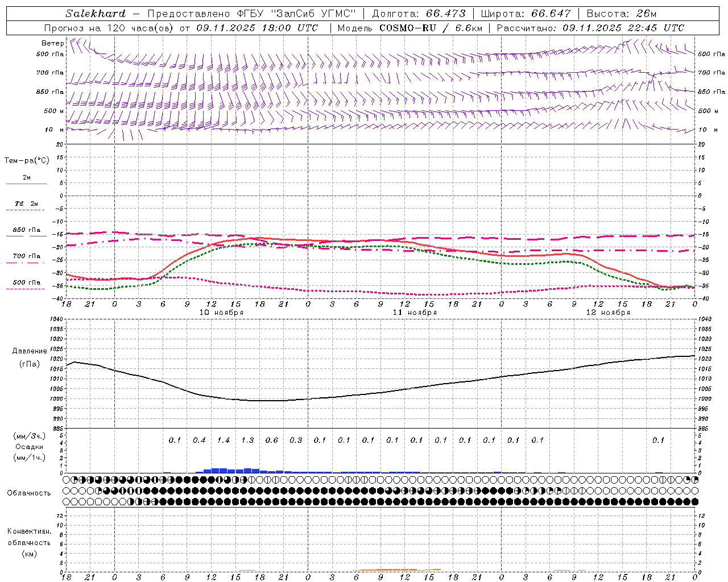Select the text Предоставлено ФГБУ "ЗапСиб УГМС"
The height and width of the screenshot is (582, 728).
(x=251, y=14)
